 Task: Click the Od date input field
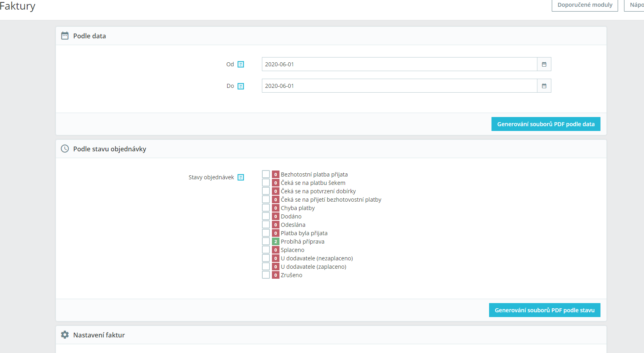[x=399, y=64]
